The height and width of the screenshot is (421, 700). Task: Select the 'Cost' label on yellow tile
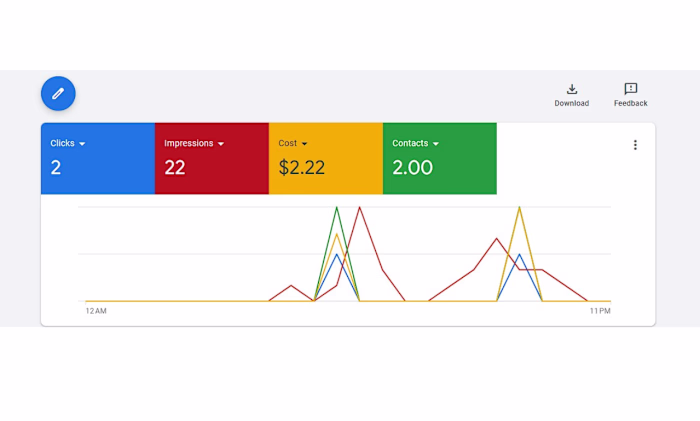tap(287, 143)
